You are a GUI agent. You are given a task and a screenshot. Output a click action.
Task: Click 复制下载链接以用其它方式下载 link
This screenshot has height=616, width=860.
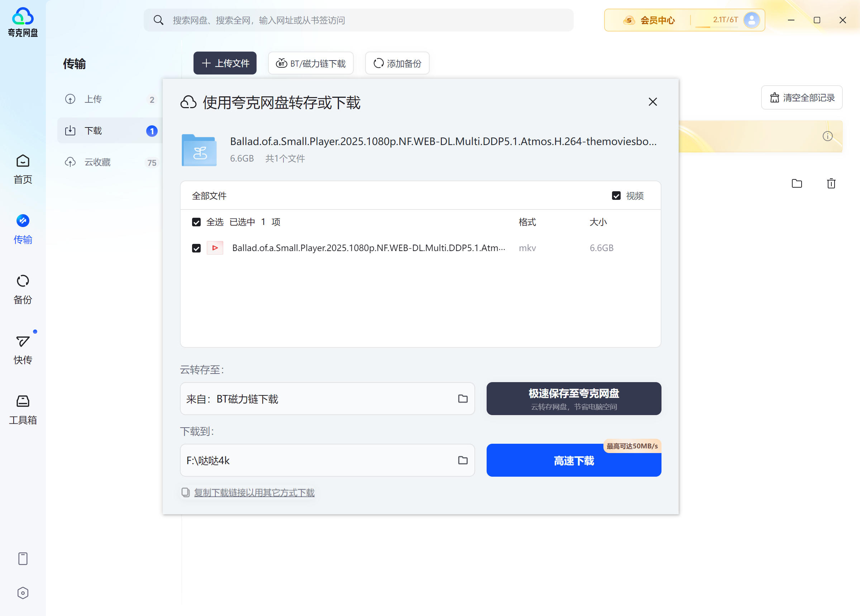pyautogui.click(x=254, y=492)
